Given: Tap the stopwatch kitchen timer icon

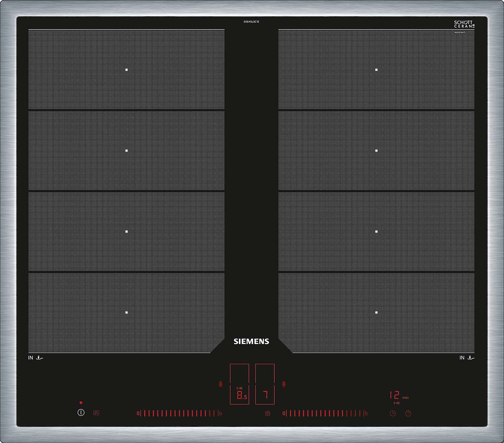Looking at the screenshot, I should (408, 413).
